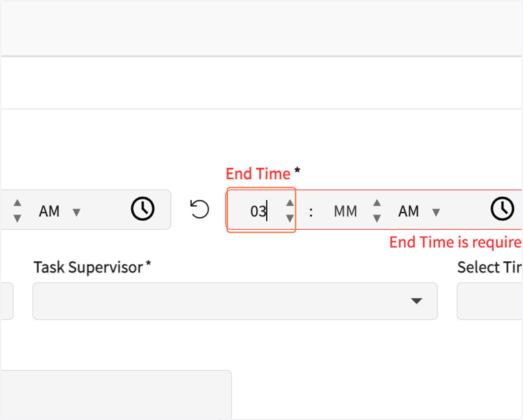Increase the End Time hour with up arrow
The height and width of the screenshot is (420, 523).
290,203
